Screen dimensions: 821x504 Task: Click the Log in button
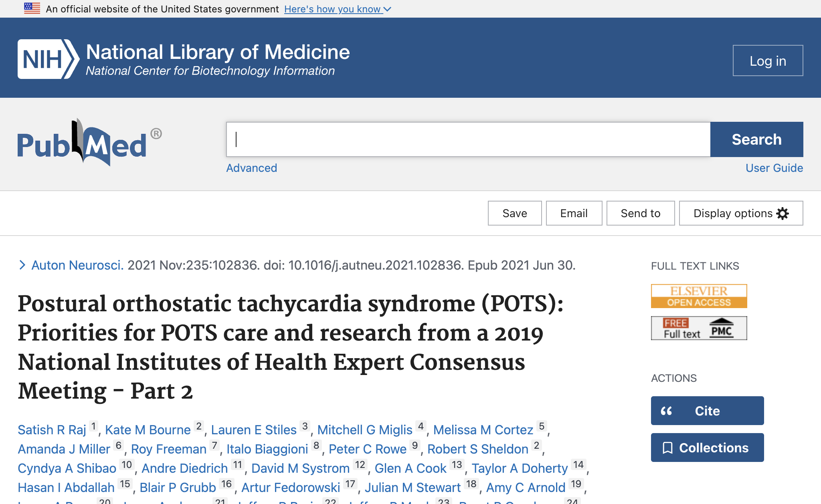tap(768, 60)
